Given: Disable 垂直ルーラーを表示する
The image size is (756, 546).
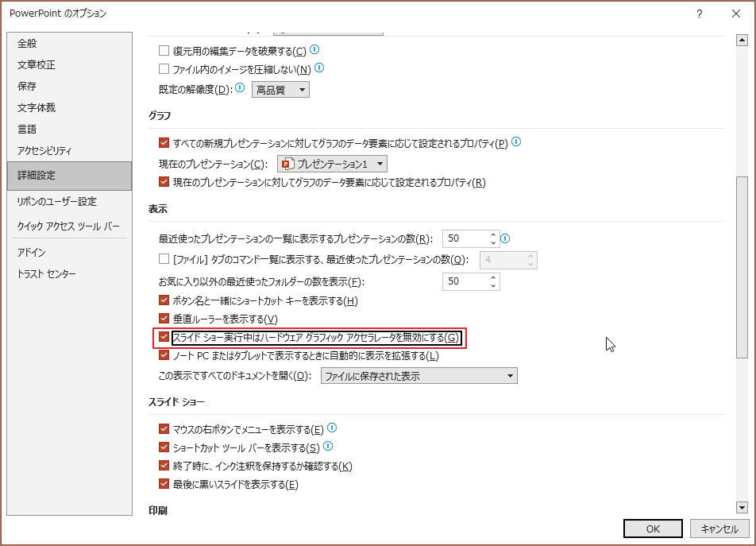Looking at the screenshot, I should coord(163,319).
